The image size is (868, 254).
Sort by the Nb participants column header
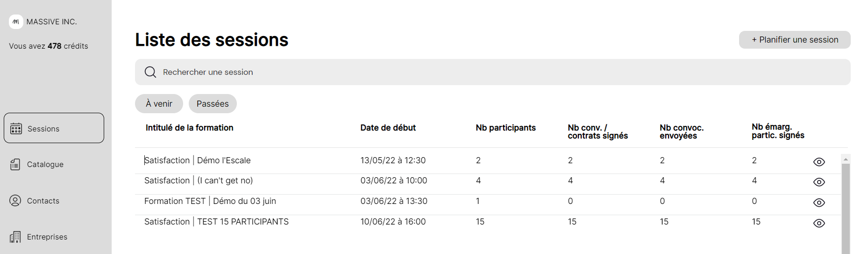coord(505,128)
